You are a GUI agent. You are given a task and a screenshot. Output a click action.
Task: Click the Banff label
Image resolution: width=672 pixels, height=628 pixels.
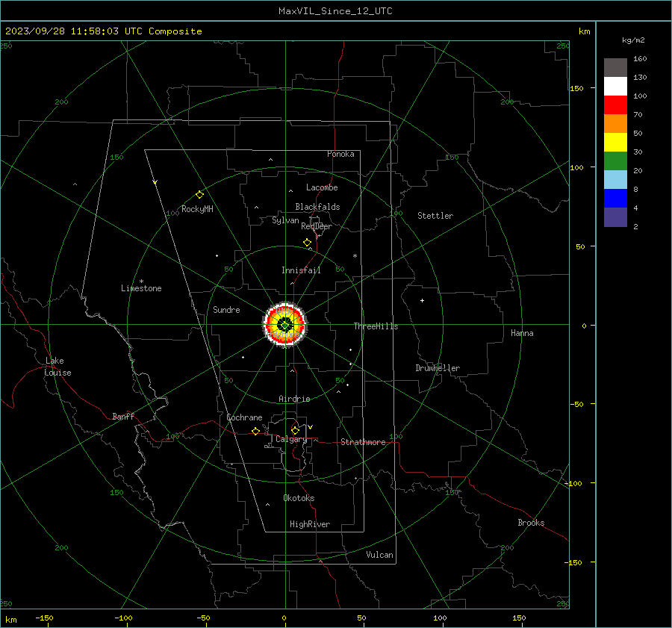(x=123, y=417)
